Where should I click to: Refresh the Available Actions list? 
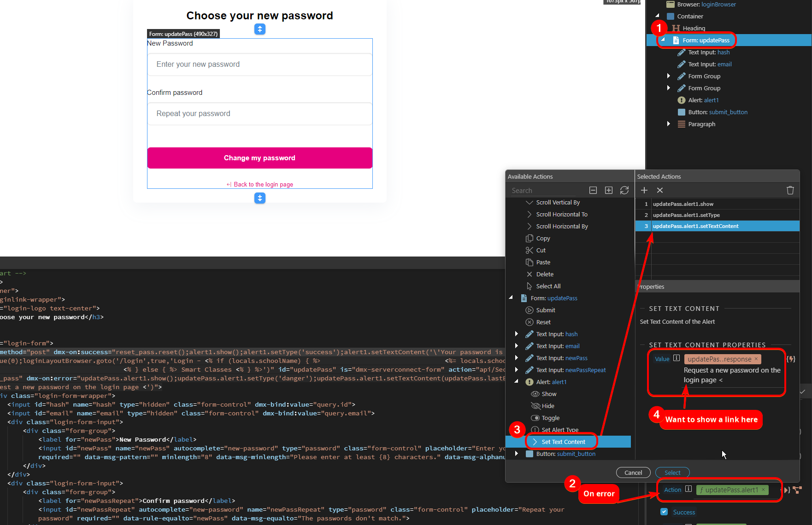(624, 190)
